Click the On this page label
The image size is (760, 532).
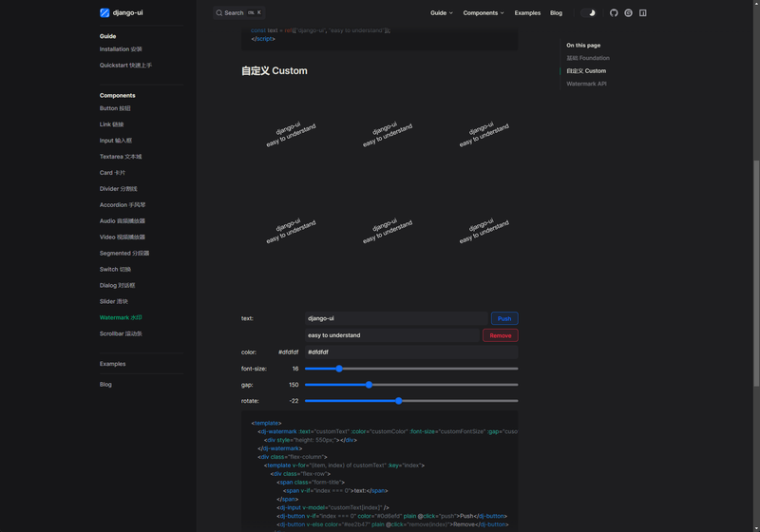583,45
